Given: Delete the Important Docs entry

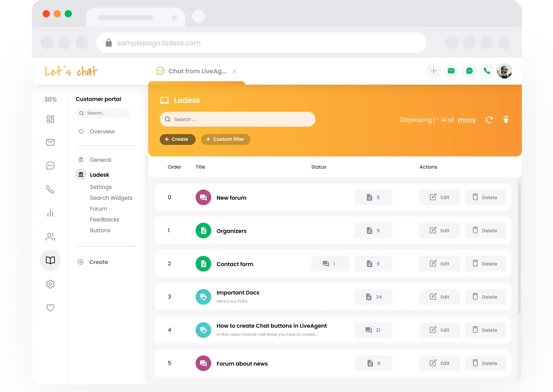Looking at the screenshot, I should (486, 297).
